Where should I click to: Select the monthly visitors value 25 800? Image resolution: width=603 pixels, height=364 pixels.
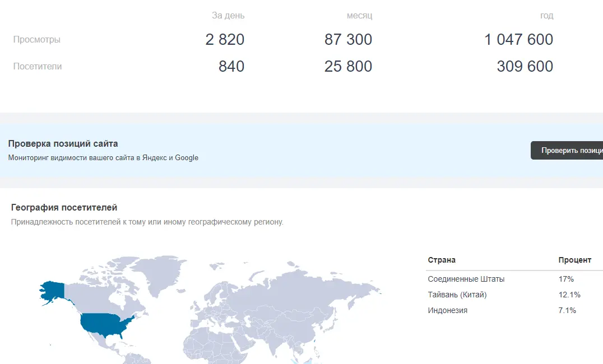(348, 66)
